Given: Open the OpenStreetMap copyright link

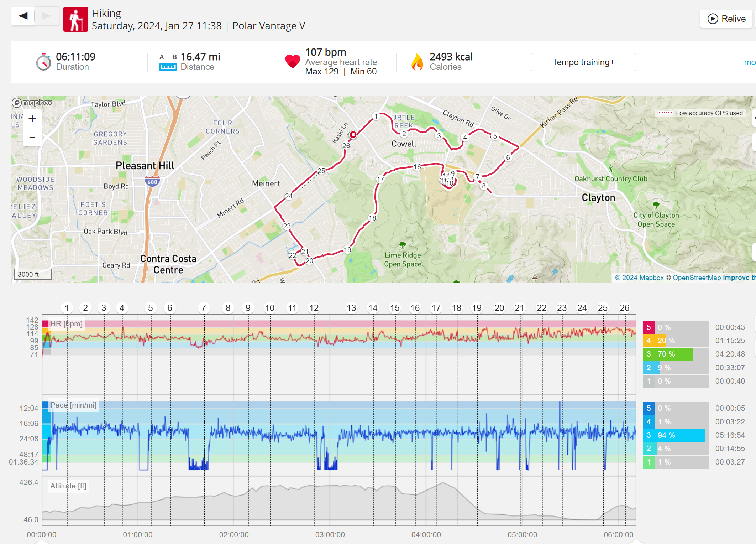Looking at the screenshot, I should [x=696, y=278].
